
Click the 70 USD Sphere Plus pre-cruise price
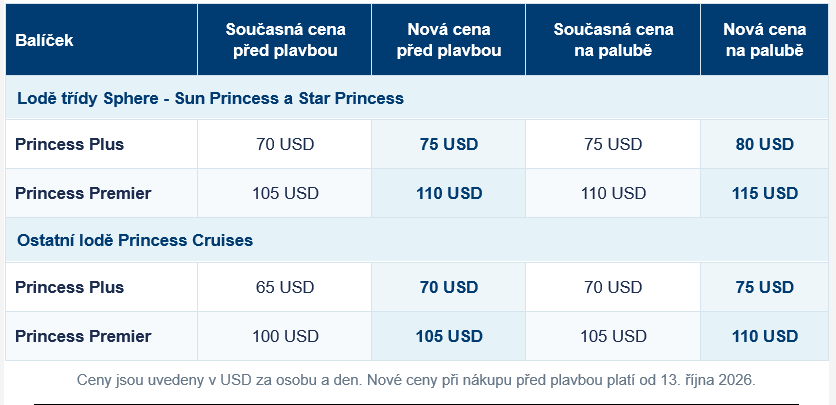click(x=285, y=144)
